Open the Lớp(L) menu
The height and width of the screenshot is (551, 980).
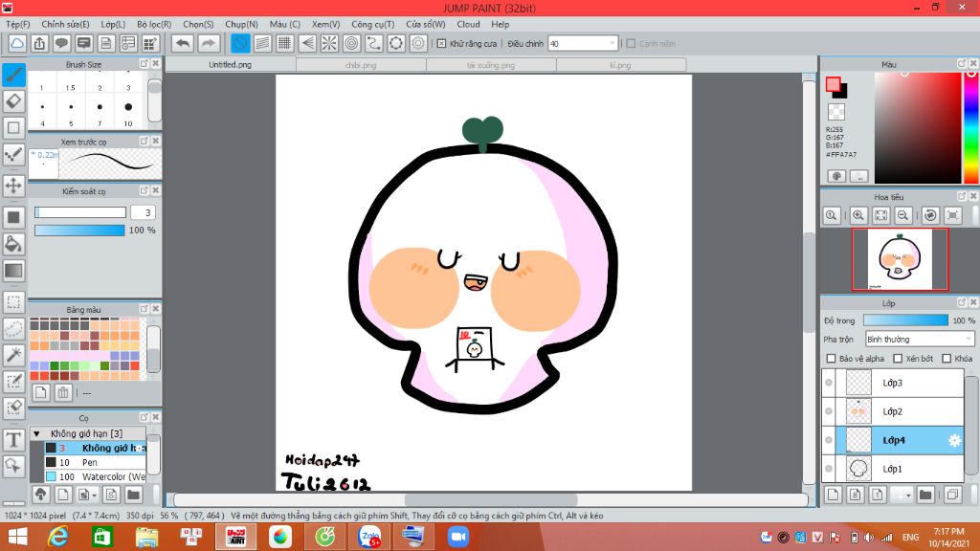[113, 24]
